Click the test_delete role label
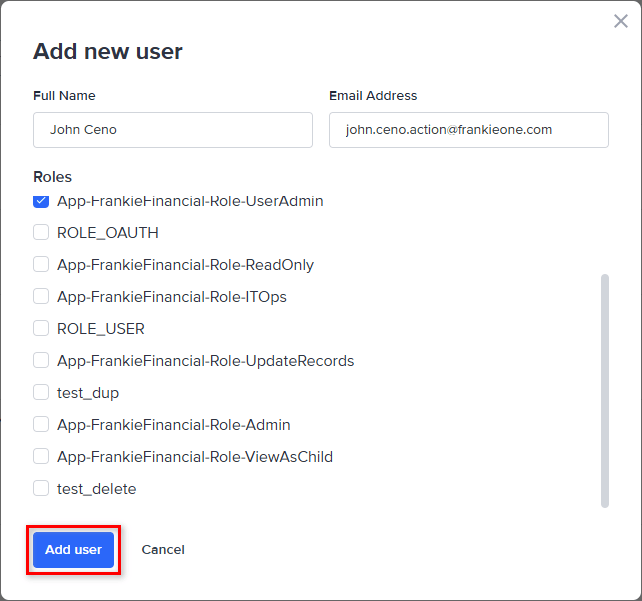 97,489
